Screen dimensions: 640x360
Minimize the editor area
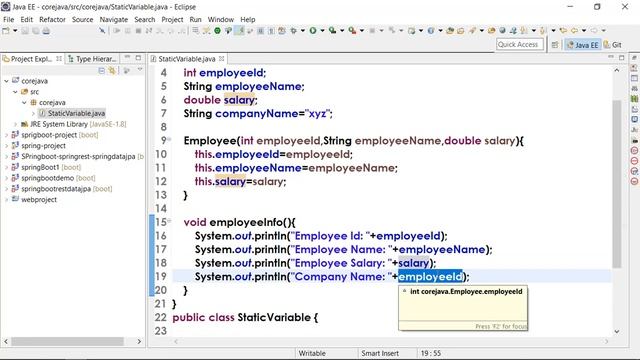(x=611, y=58)
